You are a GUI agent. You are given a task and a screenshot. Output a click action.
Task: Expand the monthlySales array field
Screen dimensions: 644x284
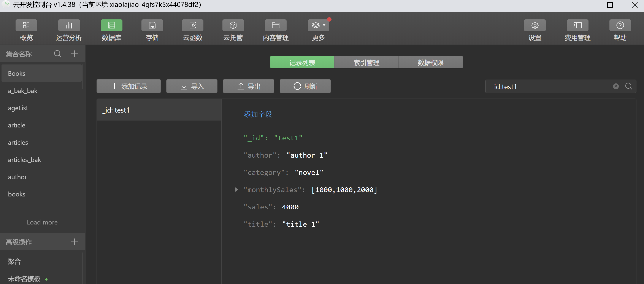(236, 190)
